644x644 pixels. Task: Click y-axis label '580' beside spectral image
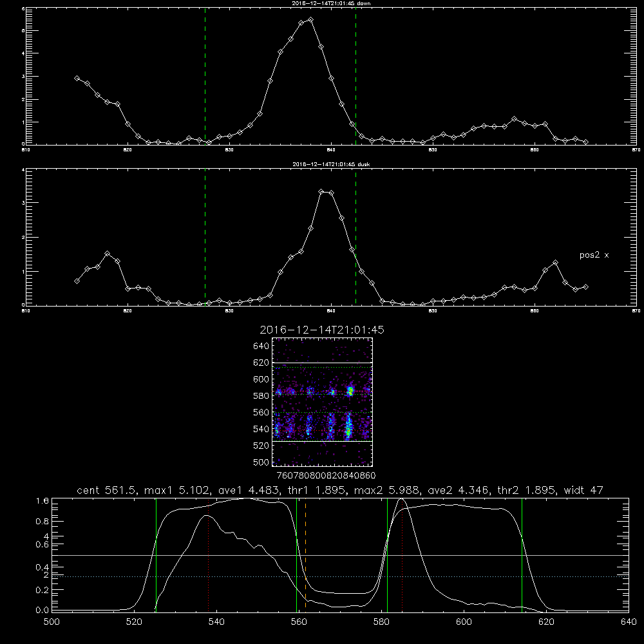pyautogui.click(x=261, y=396)
